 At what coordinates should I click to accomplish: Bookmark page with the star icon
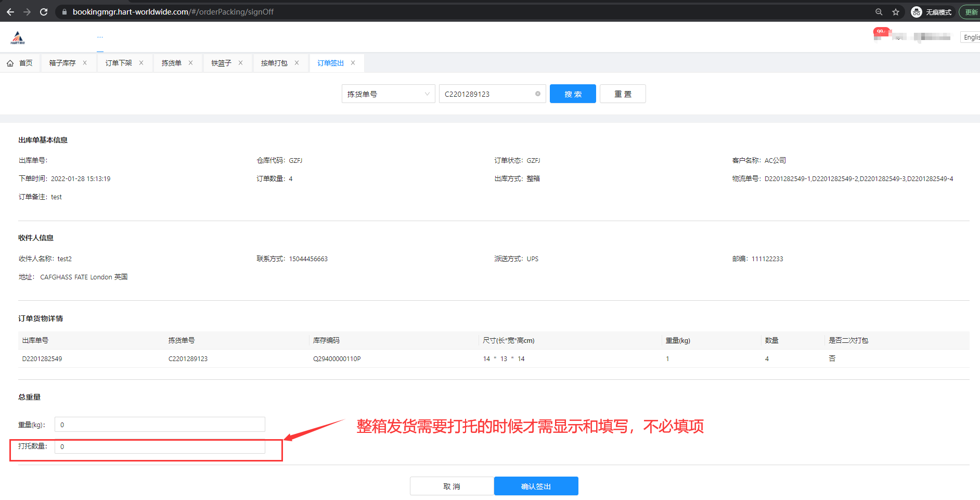pos(896,12)
